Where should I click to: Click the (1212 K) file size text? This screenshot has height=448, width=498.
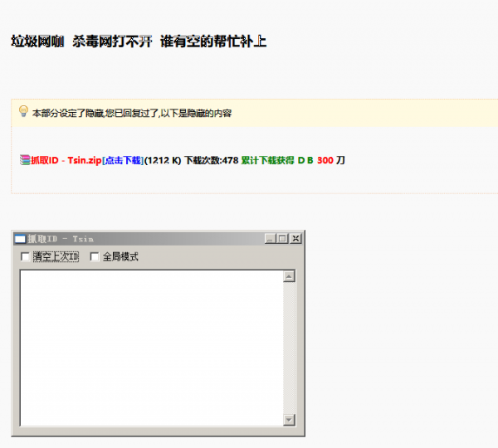tap(163, 160)
